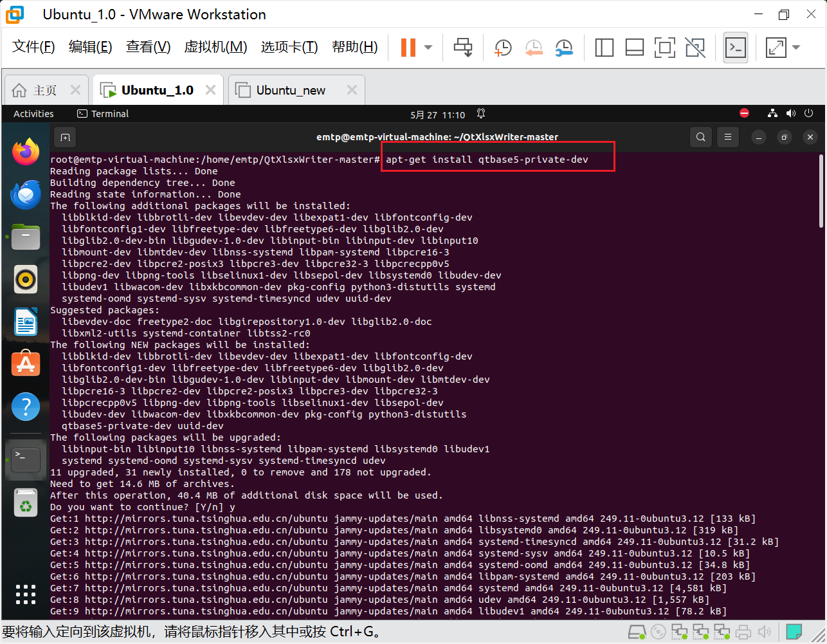Open the snapshot manager
This screenshot has height=644, width=827.
click(564, 47)
